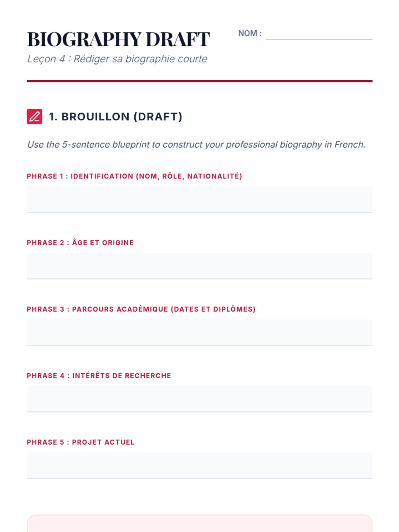Select the Phrase 2 âge et origine box
Viewport: 399px width, 532px height.
tap(199, 266)
